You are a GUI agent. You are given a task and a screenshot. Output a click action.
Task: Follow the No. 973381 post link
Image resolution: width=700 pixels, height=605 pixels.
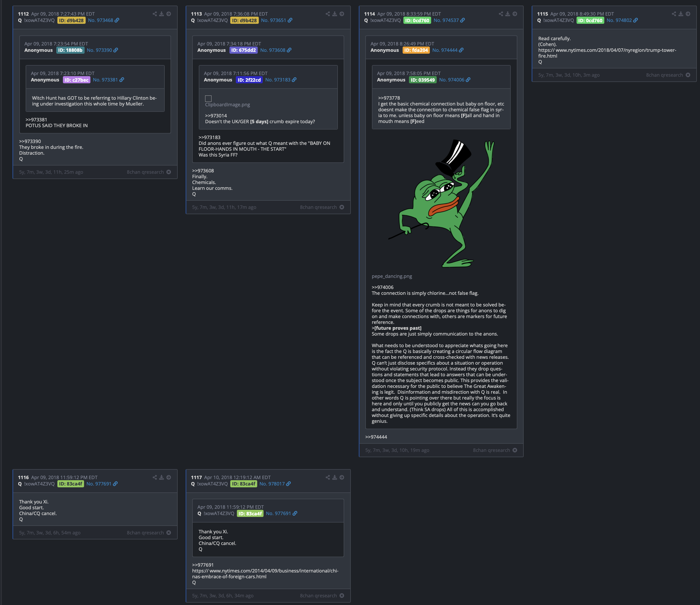click(108, 80)
